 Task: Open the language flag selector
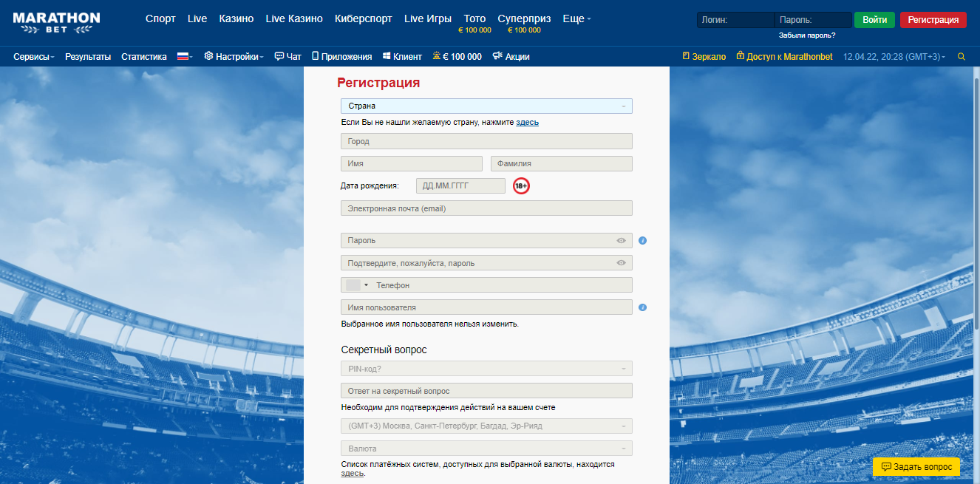(185, 56)
